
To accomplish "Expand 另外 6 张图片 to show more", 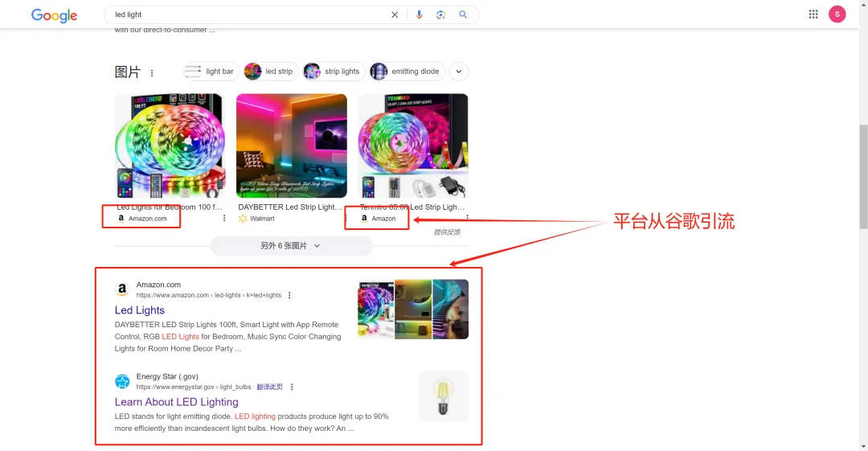I will (291, 246).
